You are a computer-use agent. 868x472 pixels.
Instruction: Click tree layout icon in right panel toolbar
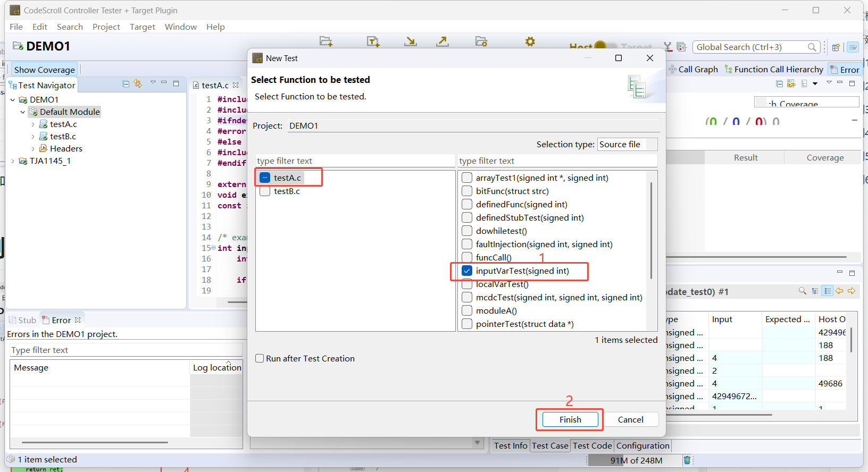point(804,84)
